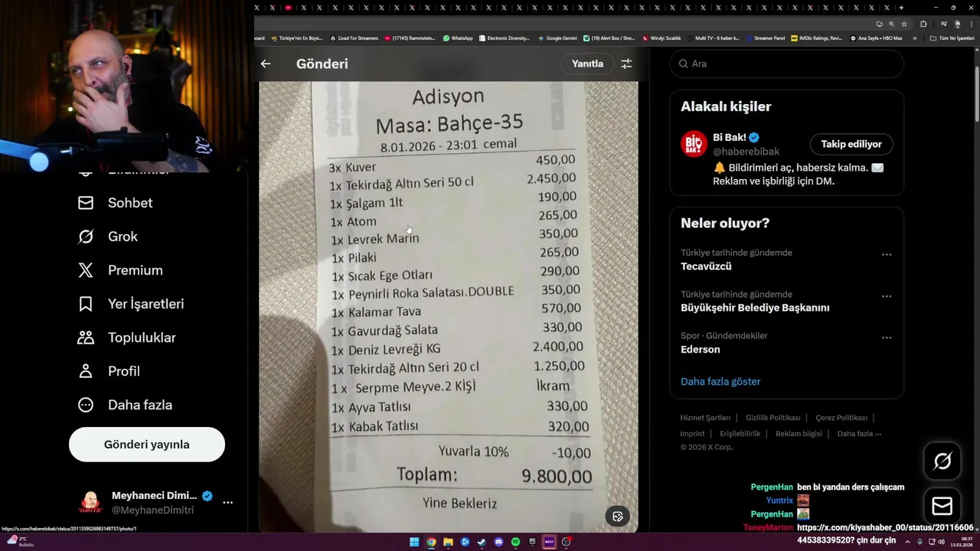
Task: Open Yer İşaretleri bookmarks
Action: click(x=132, y=304)
